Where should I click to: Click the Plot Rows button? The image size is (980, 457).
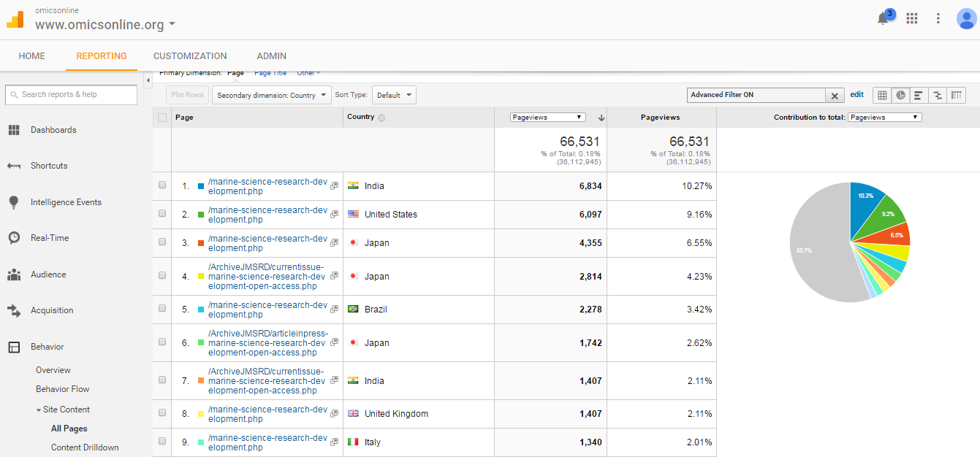click(187, 95)
